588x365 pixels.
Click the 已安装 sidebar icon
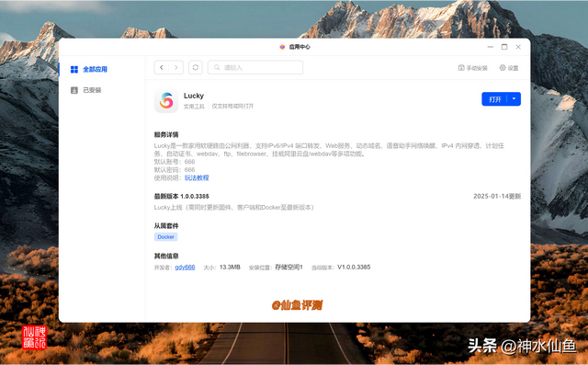[74, 90]
